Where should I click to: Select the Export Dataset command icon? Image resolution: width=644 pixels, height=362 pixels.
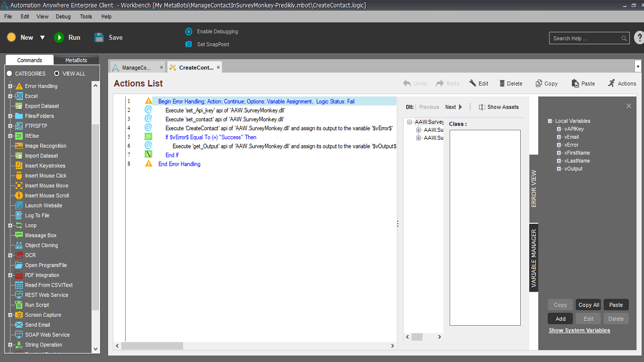pos(19,106)
